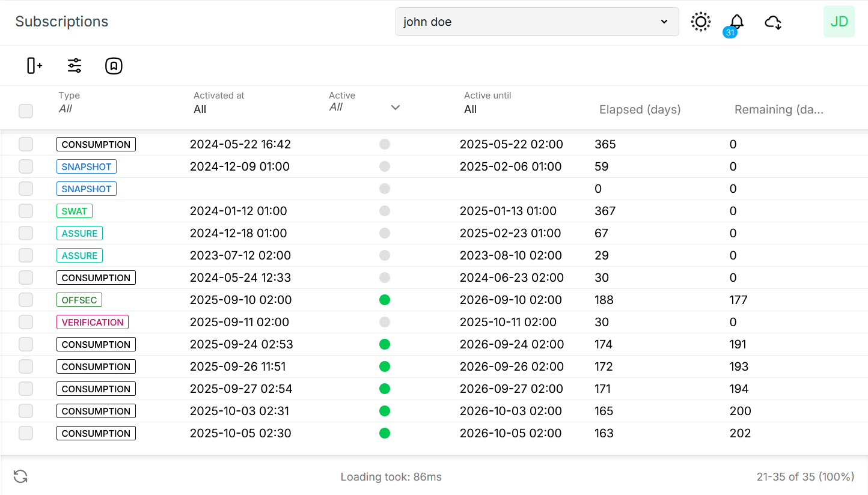Open the john doe account dropdown
Image resolution: width=868 pixels, height=495 pixels.
pyautogui.click(x=537, y=21)
